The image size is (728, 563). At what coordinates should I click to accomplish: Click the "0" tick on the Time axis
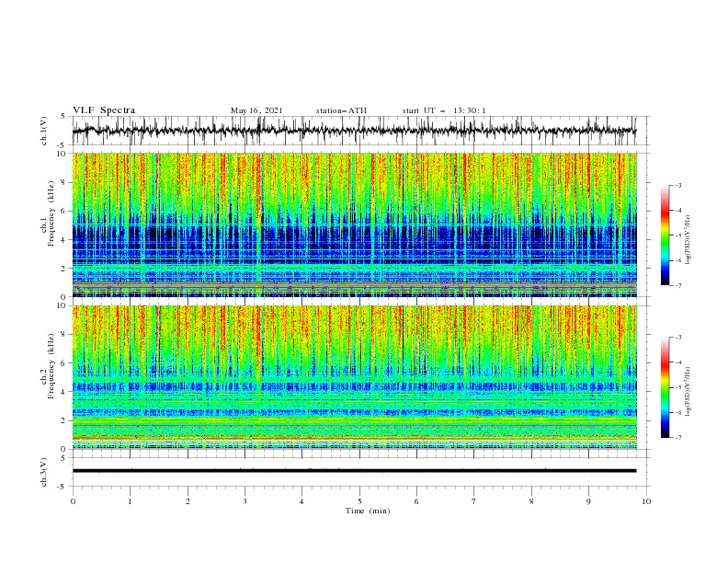point(73,501)
